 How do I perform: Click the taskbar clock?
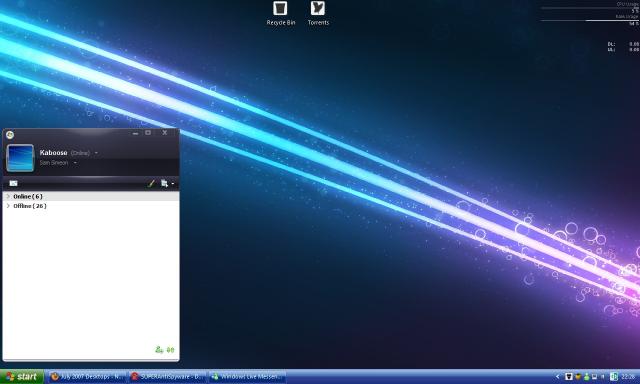pyautogui.click(x=629, y=377)
